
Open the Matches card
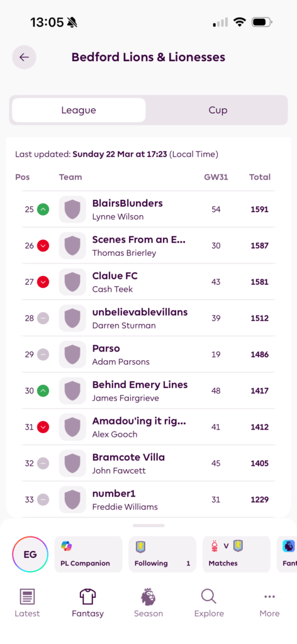point(236,554)
